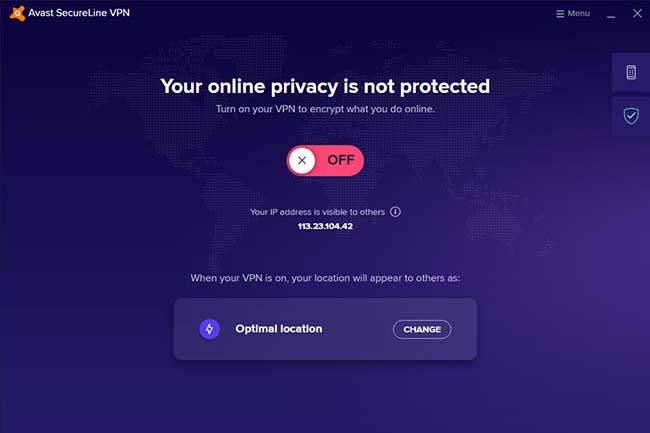Click the CHANGE location button

tap(422, 329)
